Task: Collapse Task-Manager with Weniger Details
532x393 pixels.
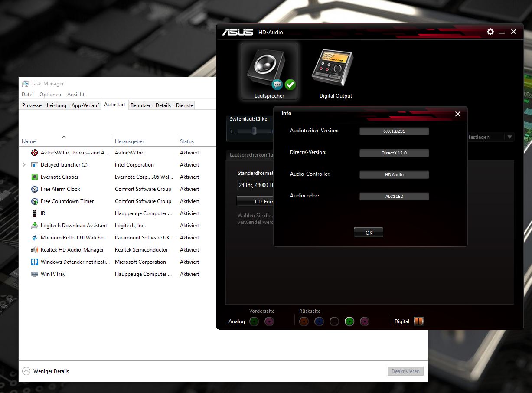Action: click(46, 371)
